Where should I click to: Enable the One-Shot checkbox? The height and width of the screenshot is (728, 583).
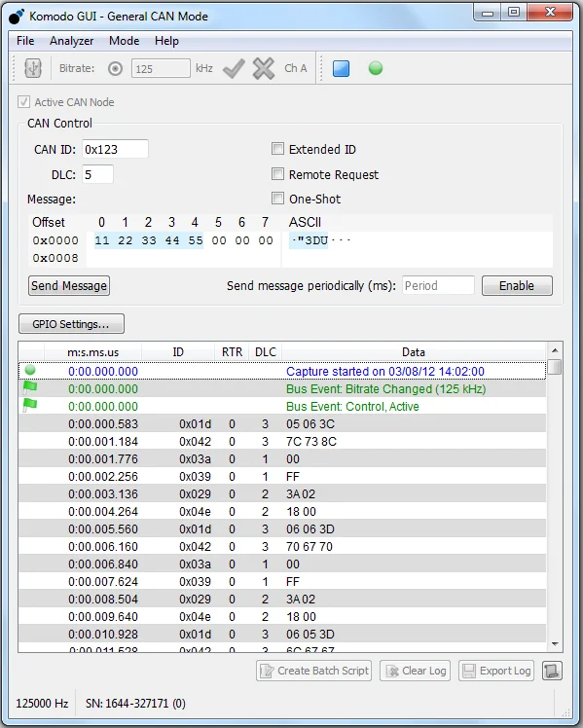[x=277, y=199]
